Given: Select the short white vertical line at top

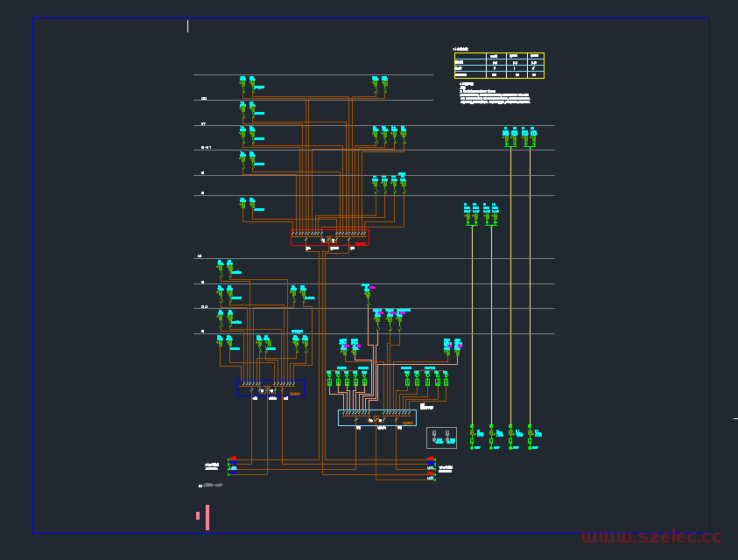Looking at the screenshot, I should [188, 26].
